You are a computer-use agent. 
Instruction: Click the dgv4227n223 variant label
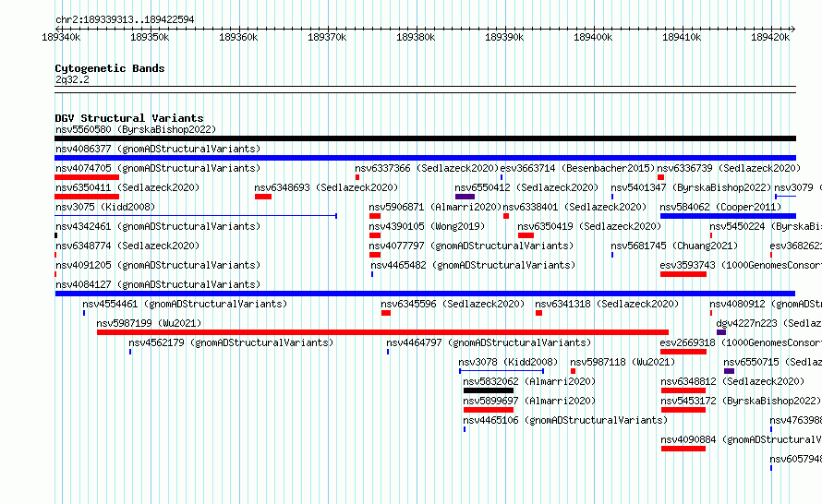769,323
